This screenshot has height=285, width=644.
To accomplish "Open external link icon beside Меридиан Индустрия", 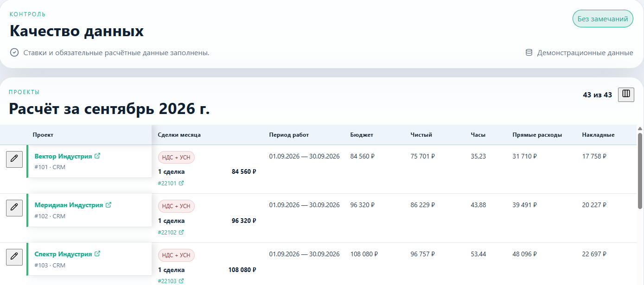I will click(108, 205).
